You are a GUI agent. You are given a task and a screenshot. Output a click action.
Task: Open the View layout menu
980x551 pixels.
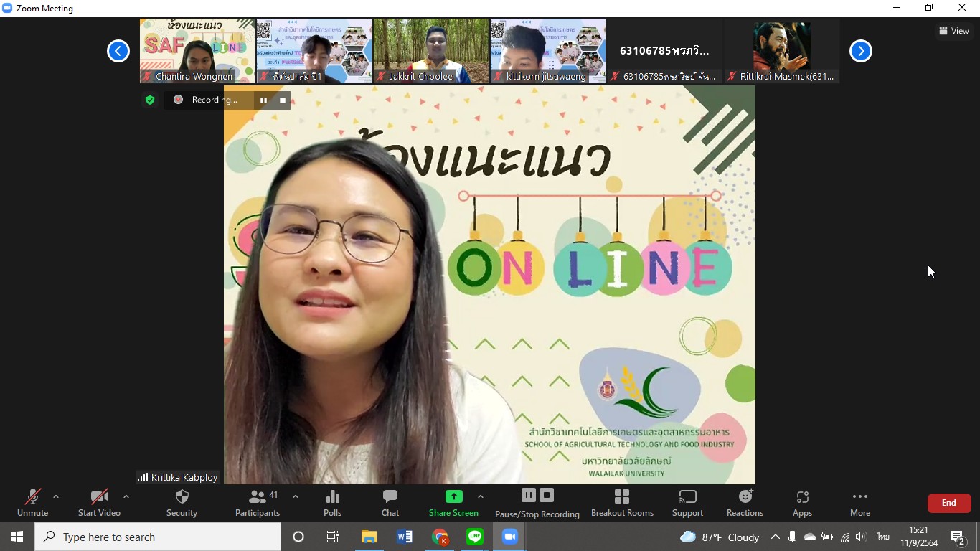coord(953,31)
